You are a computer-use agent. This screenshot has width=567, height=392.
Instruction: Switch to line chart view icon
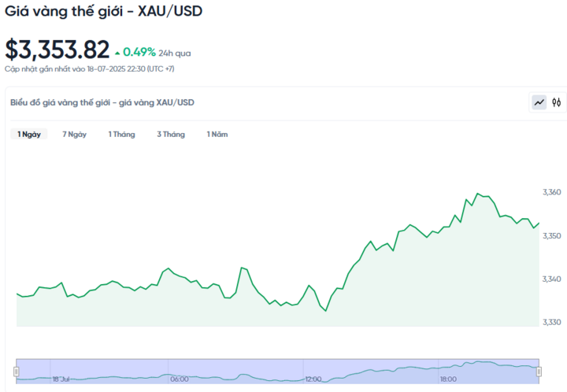pyautogui.click(x=539, y=102)
